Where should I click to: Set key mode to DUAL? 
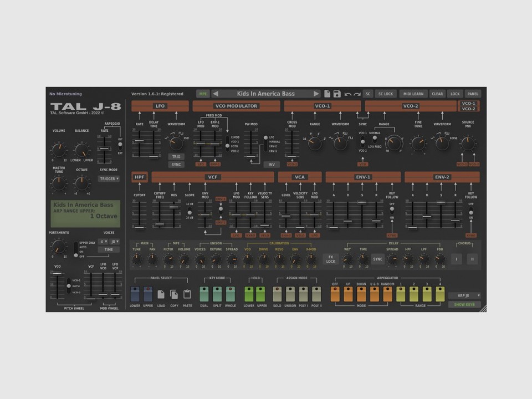tap(204, 294)
